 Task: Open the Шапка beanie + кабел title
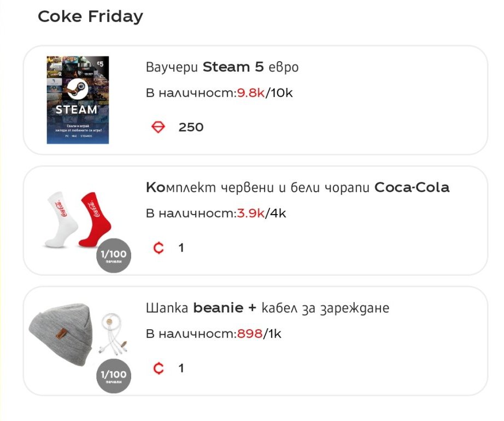pyautogui.click(x=267, y=308)
